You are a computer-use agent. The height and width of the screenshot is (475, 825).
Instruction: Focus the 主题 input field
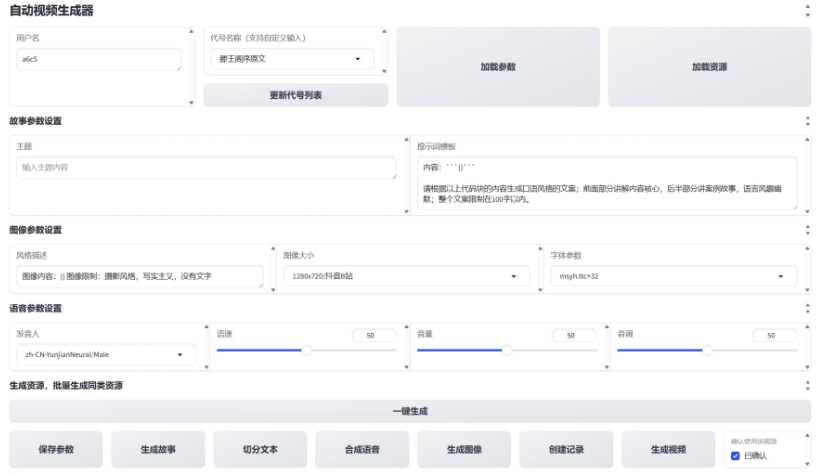(x=206, y=168)
